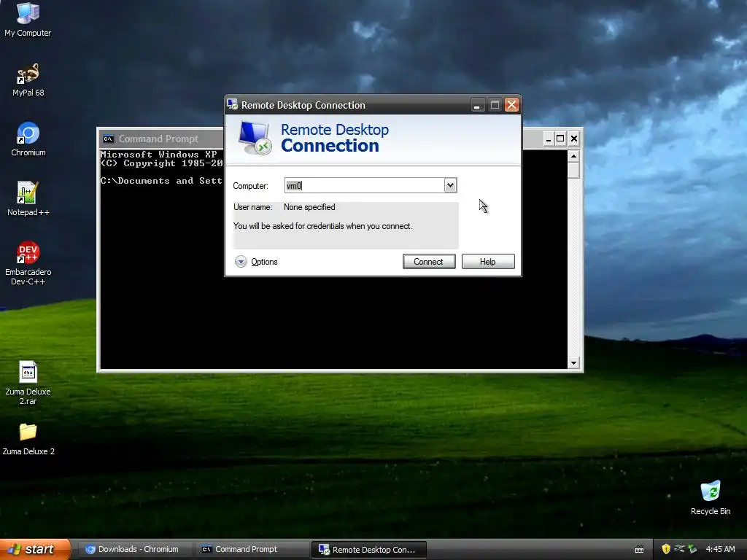Click the 'None specified' user name text

309,207
